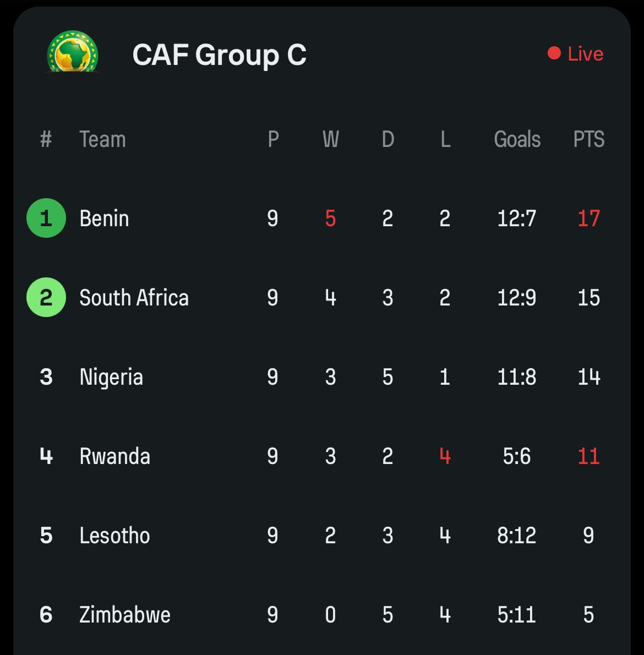Open the CAF Group C title
The height and width of the screenshot is (655, 644).
[219, 54]
